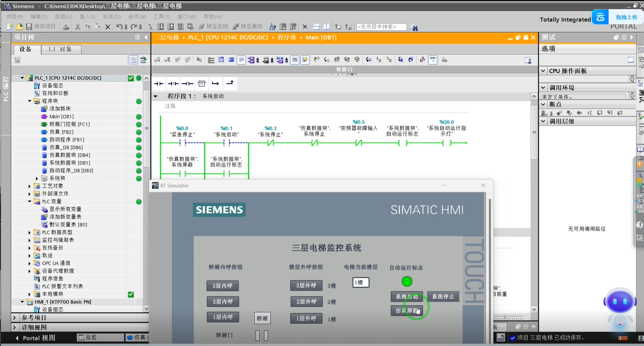The image size is (644, 346).
Task: Expand CPU 操作面板 section
Action: tap(543, 72)
